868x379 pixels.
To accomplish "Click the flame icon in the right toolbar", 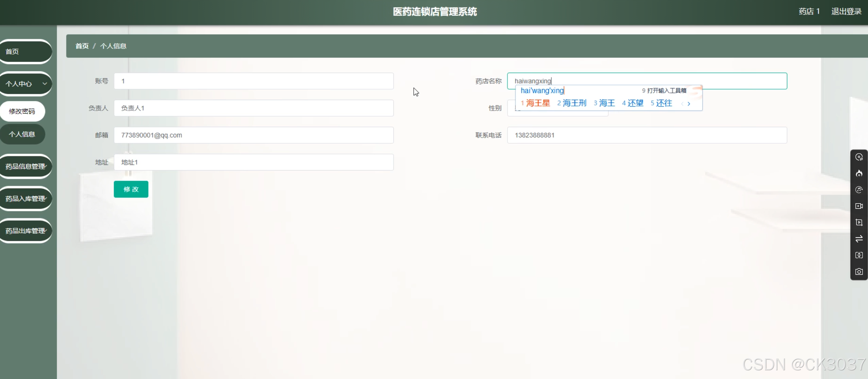I will pyautogui.click(x=859, y=173).
